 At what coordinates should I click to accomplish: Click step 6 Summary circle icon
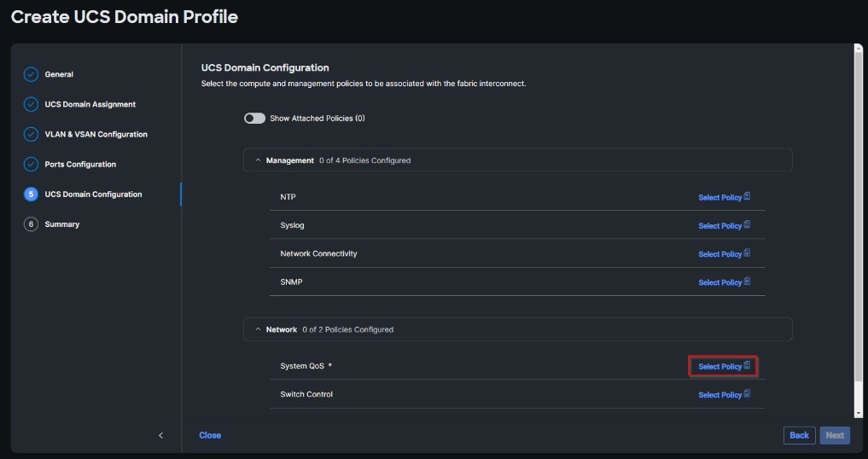pos(31,224)
